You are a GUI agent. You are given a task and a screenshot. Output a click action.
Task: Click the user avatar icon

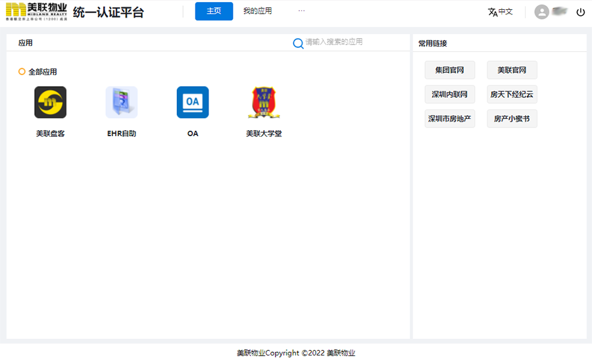pyautogui.click(x=541, y=12)
